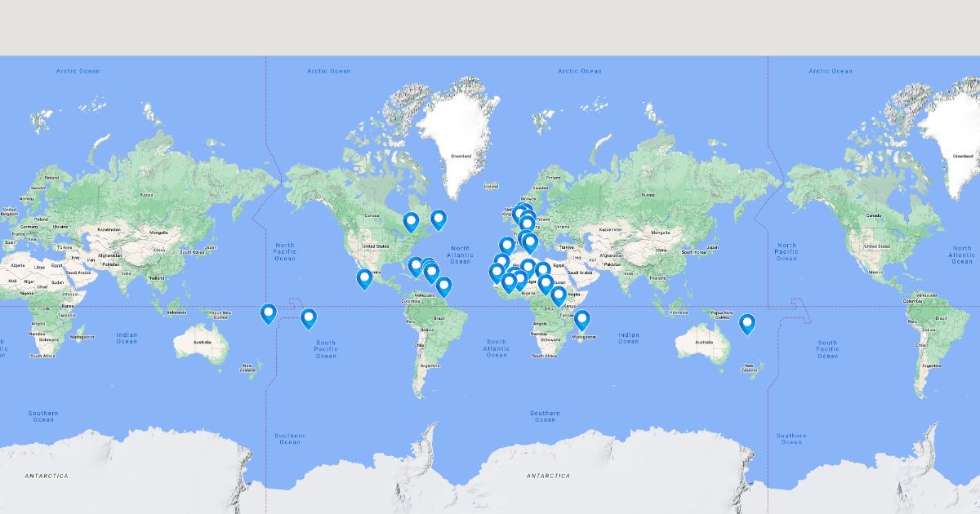This screenshot has height=514, width=980.
Task: Select the pin near Cuba and the Bahamas
Action: pyautogui.click(x=416, y=267)
